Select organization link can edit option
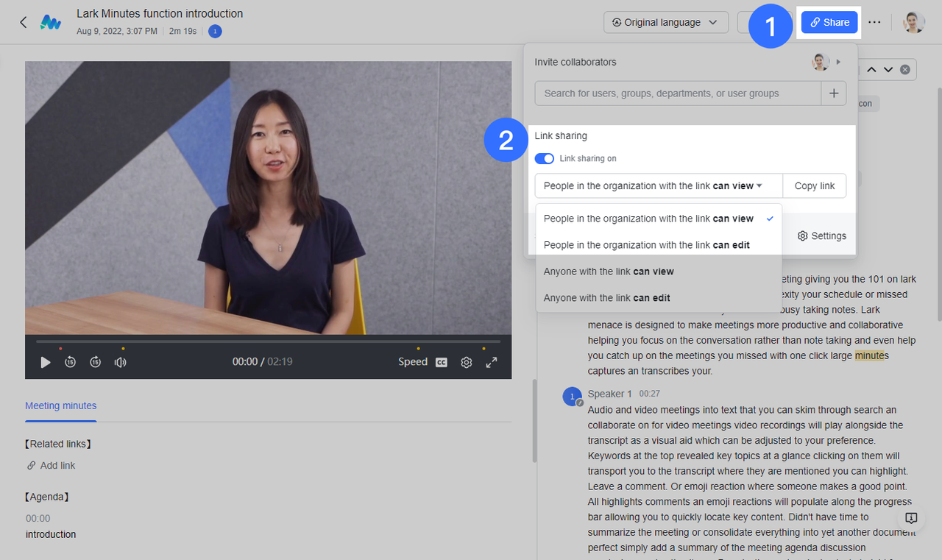This screenshot has width=942, height=560. (x=646, y=245)
